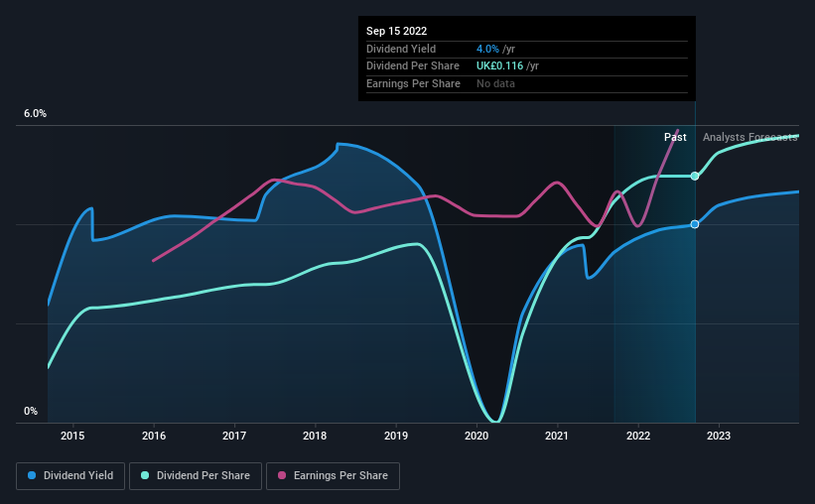Click the blue Dividend Yield legend dot
The image size is (815, 504).
[32, 475]
